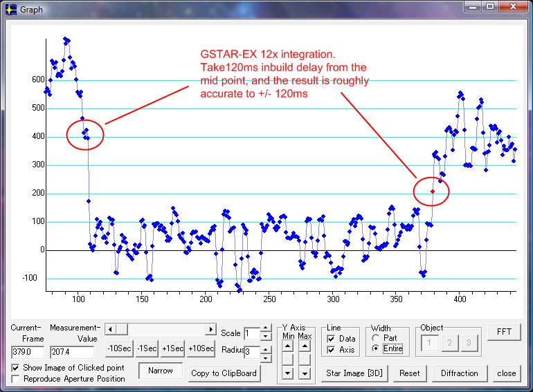Click the frame slider right arrow
Viewport: 533px width, 392px height.
pos(211,329)
